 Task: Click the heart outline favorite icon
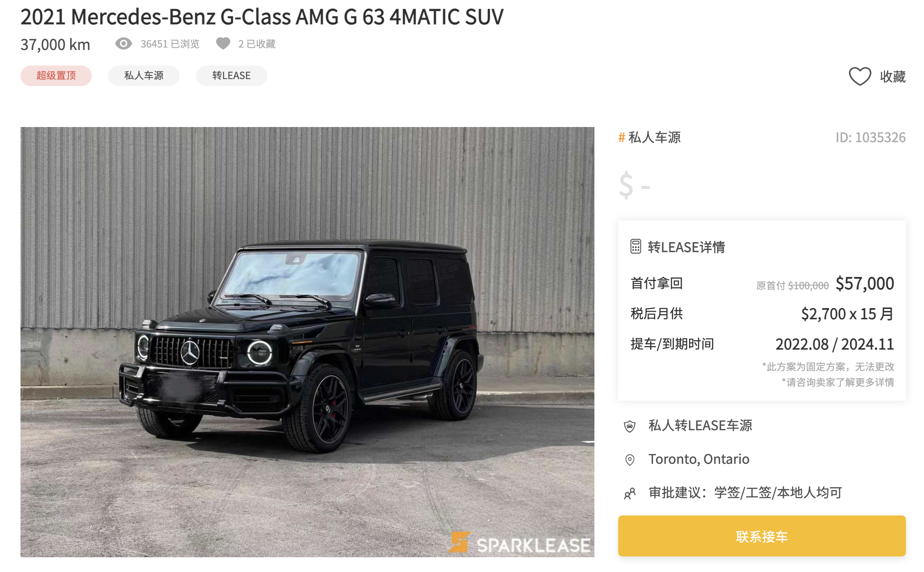click(860, 76)
